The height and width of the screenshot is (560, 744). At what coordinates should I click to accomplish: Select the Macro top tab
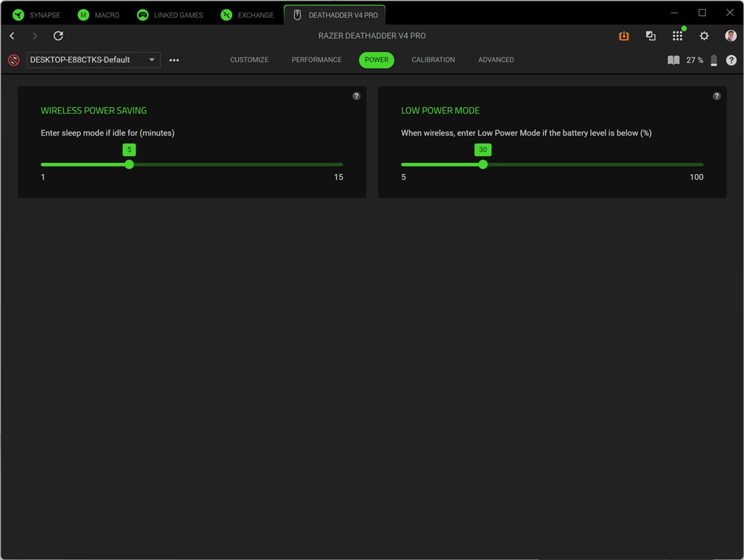pos(99,15)
